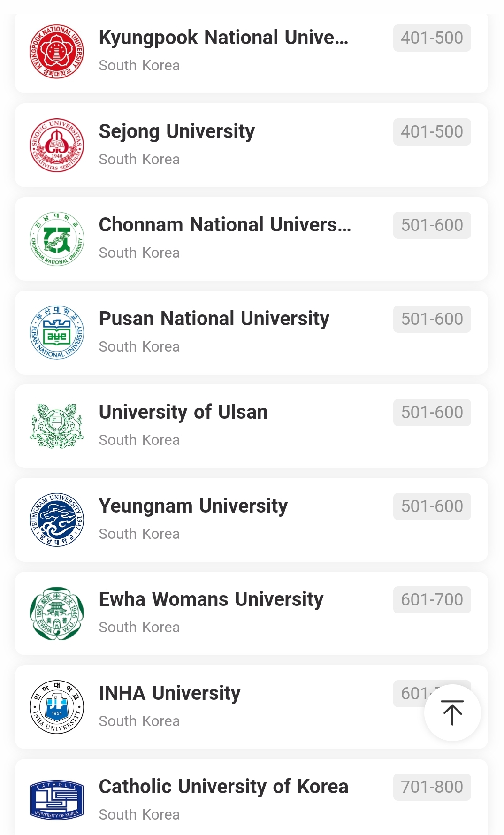The height and width of the screenshot is (835, 504).
Task: Click the University of Ulsan crest
Action: point(57,426)
